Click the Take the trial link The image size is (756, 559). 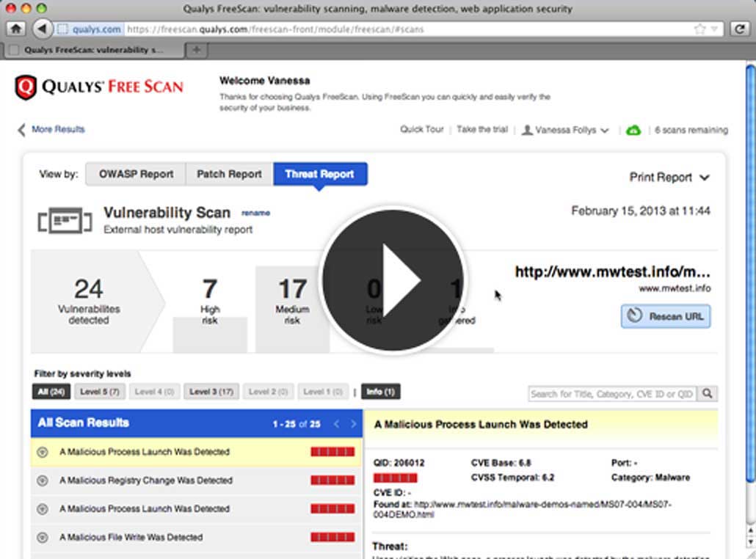[482, 130]
